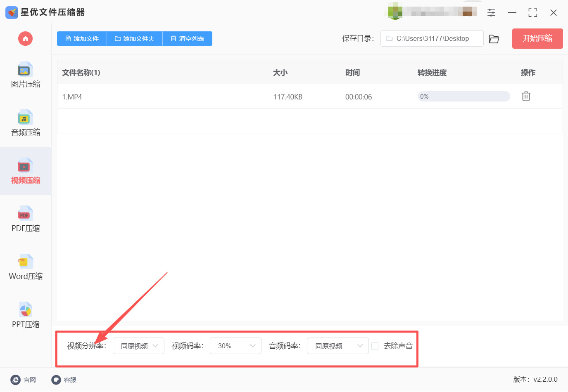
Task: Open the settings sliders icon in title bar
Action: 491,13
